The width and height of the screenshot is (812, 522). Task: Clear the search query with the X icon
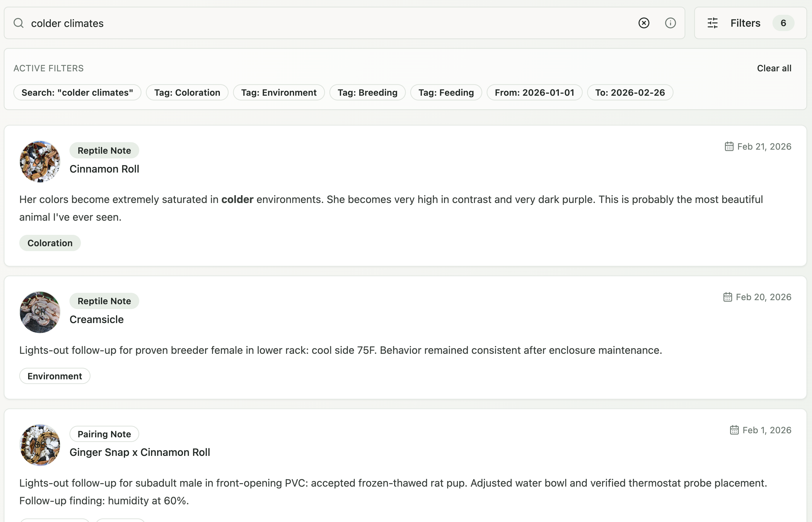pyautogui.click(x=644, y=23)
